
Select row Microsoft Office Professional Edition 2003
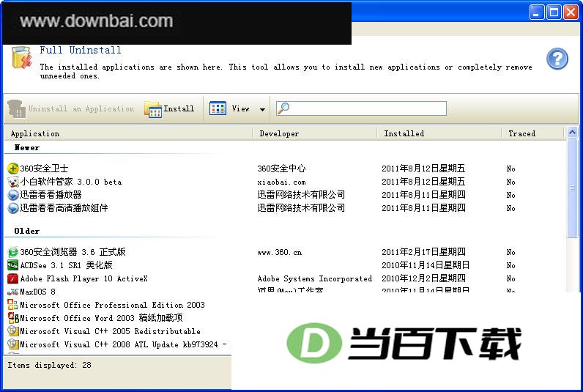point(112,305)
